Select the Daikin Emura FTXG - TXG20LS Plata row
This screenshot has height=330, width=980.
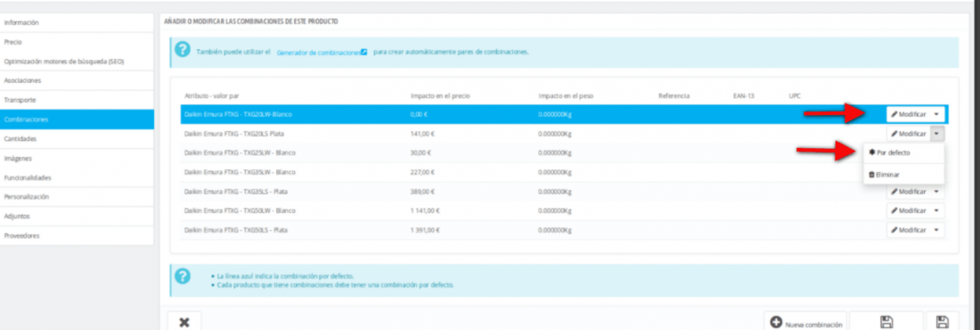pos(564,134)
